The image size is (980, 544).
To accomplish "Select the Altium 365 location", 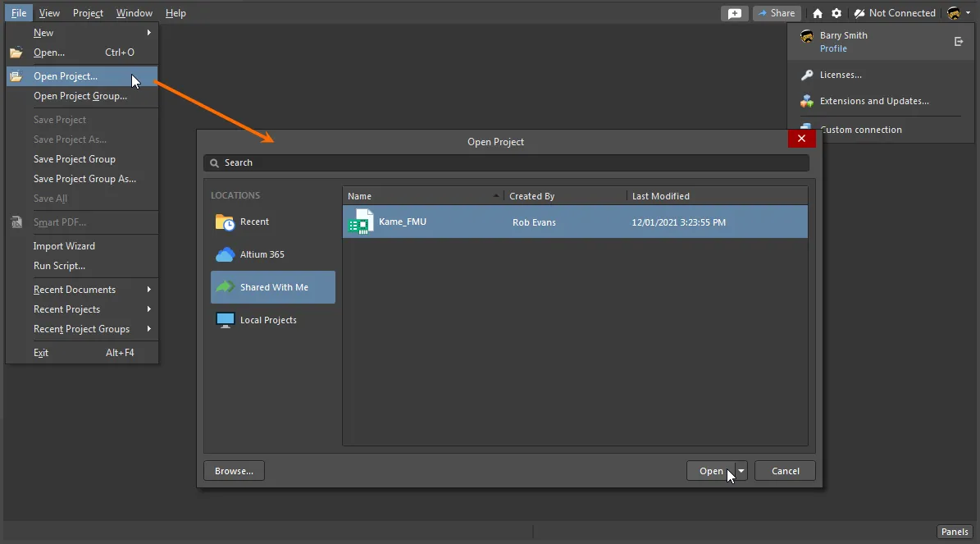I will click(x=273, y=254).
